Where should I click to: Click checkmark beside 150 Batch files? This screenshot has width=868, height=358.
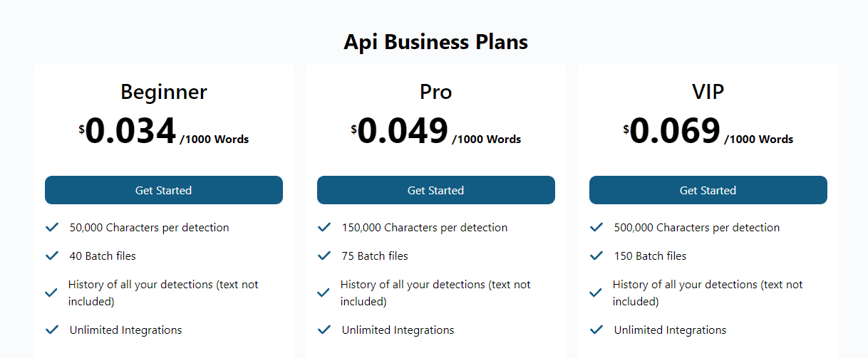(x=596, y=256)
